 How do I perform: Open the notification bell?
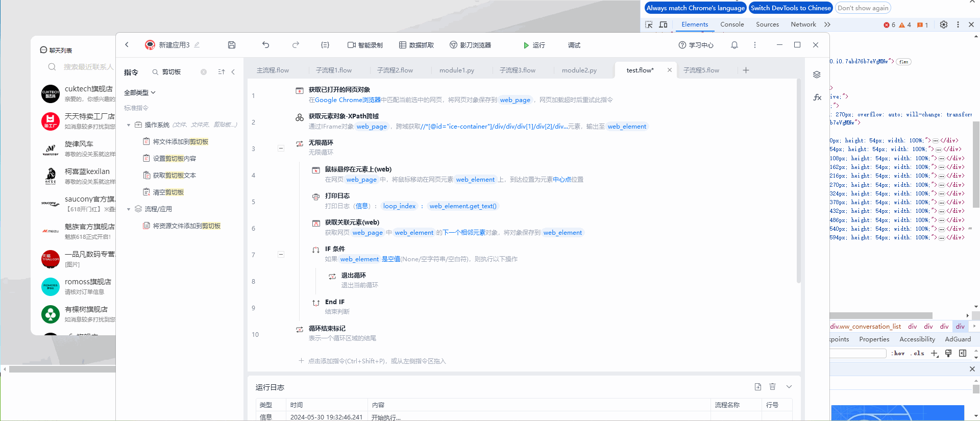734,45
